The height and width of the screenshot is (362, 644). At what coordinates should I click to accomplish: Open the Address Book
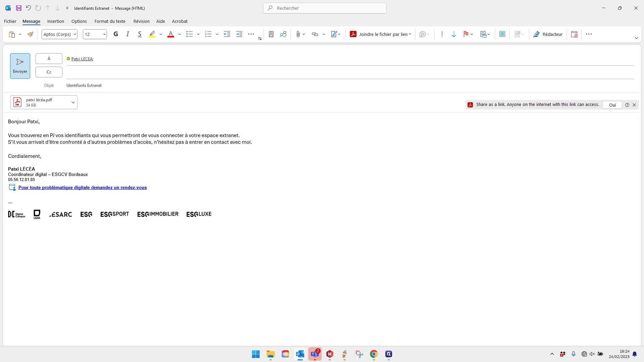(271, 34)
